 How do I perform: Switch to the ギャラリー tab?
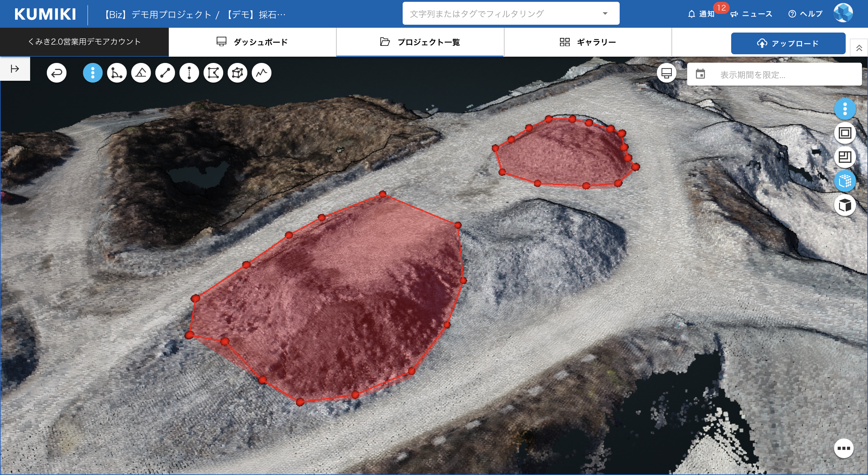pyautogui.click(x=588, y=42)
